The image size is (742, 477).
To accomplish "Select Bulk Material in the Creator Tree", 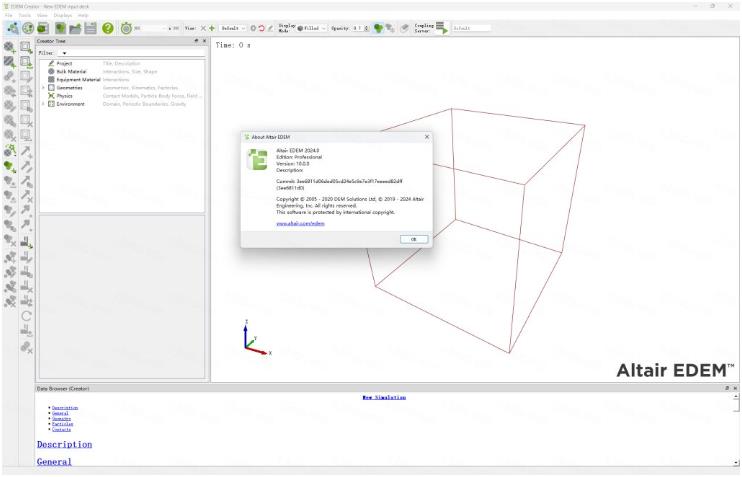I will (x=71, y=71).
